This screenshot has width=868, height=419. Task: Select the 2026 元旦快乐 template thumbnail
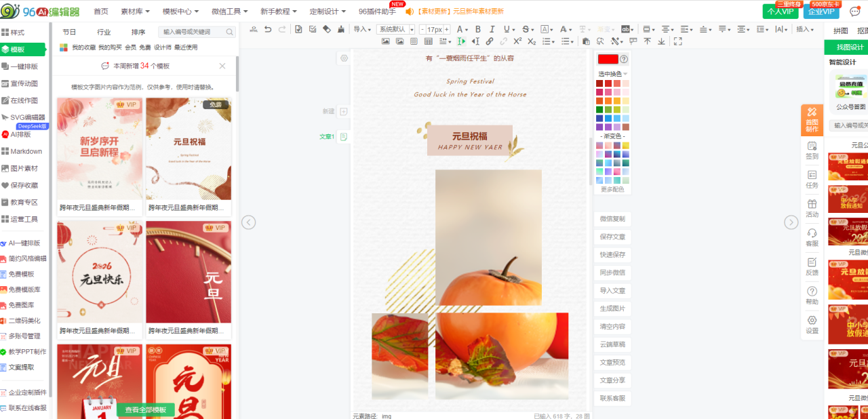[100, 272]
